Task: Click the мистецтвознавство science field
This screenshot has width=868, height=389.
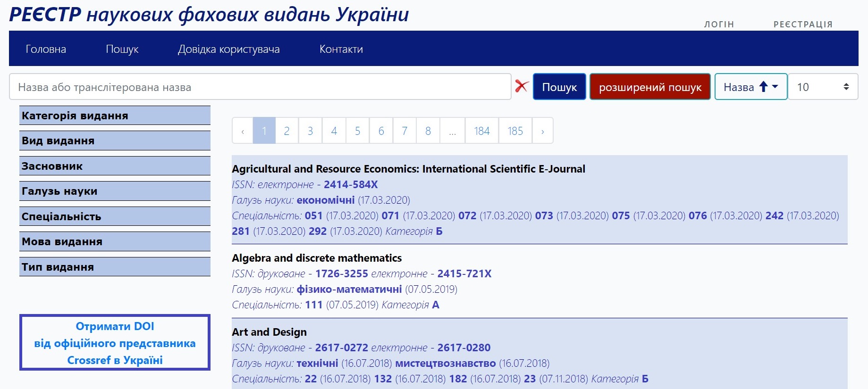Action: 446,363
